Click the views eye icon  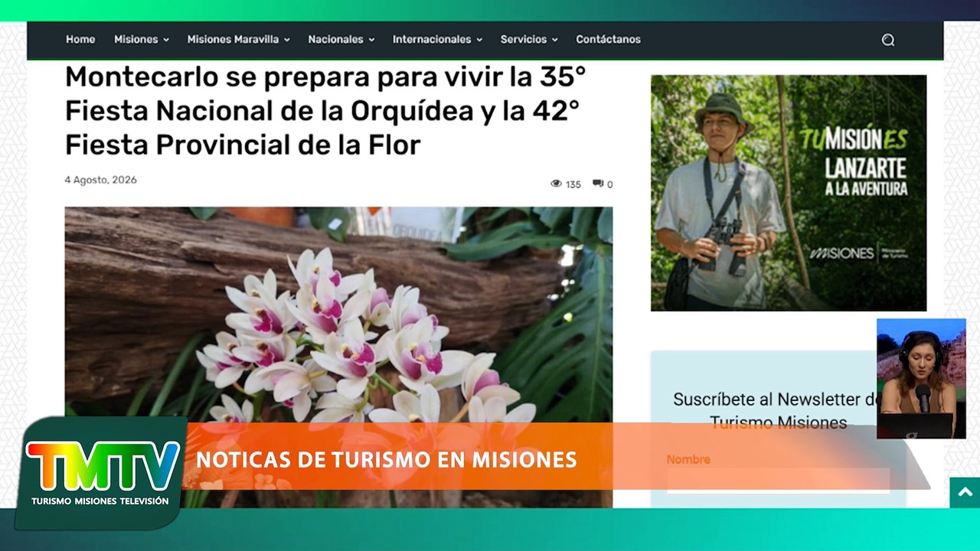557,184
